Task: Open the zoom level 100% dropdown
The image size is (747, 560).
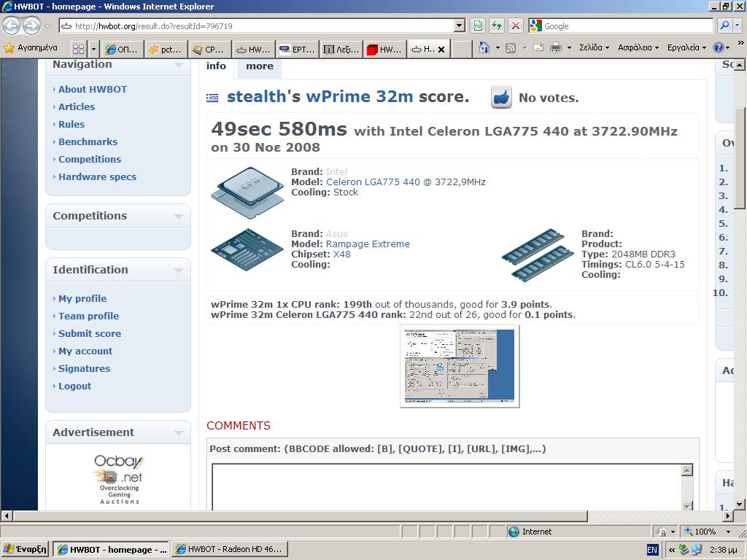Action: [728, 532]
